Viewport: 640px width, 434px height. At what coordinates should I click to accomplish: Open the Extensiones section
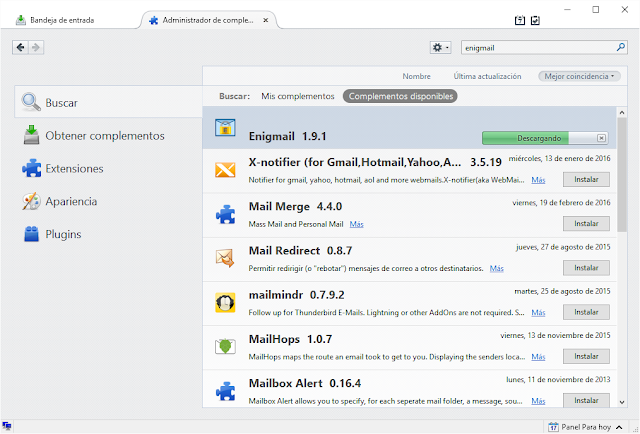(63, 169)
